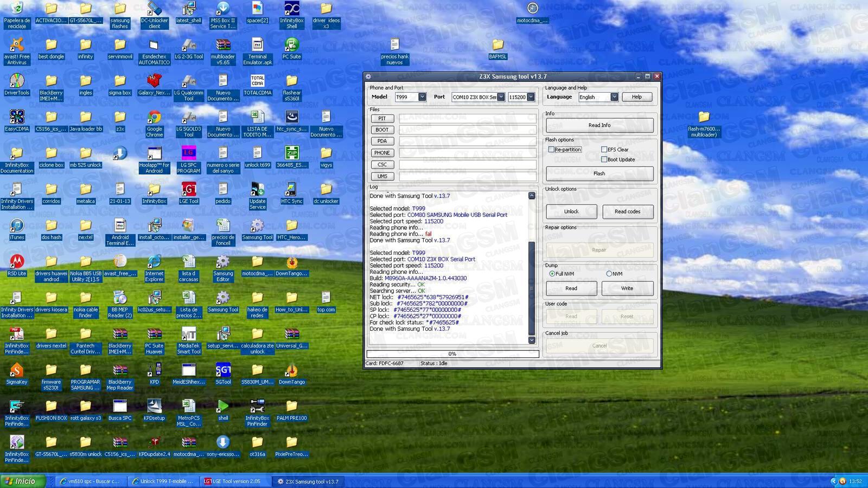This screenshot has height=488, width=868.
Task: Switch to Unlock T999 T-mobile taskbar item
Action: pos(163,481)
